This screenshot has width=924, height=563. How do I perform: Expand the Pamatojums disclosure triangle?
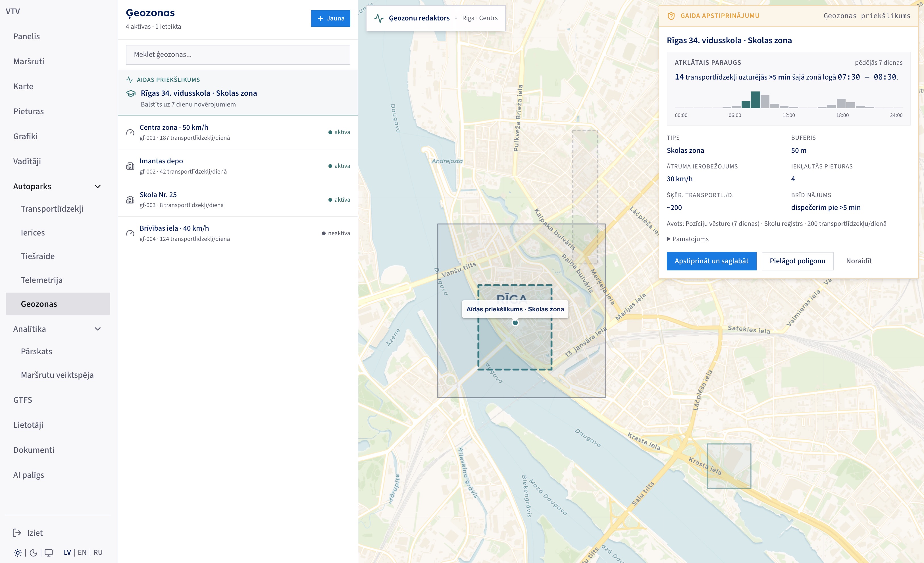[669, 239]
